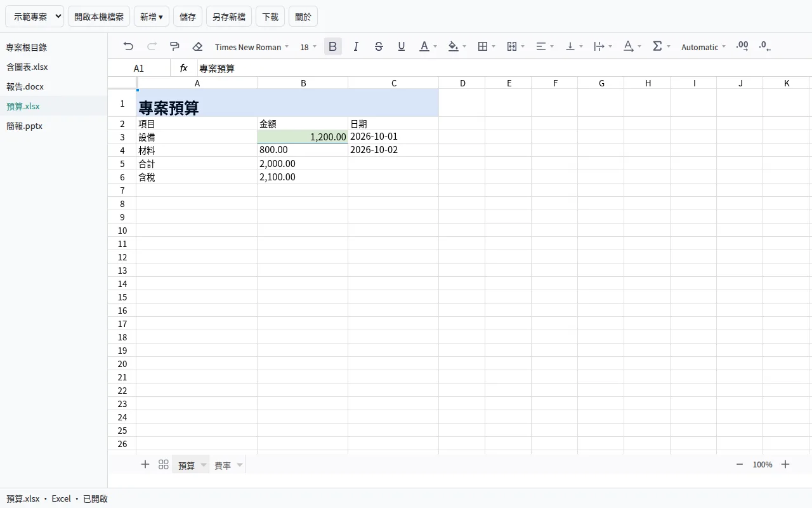Decrease decimal places

tap(765, 46)
